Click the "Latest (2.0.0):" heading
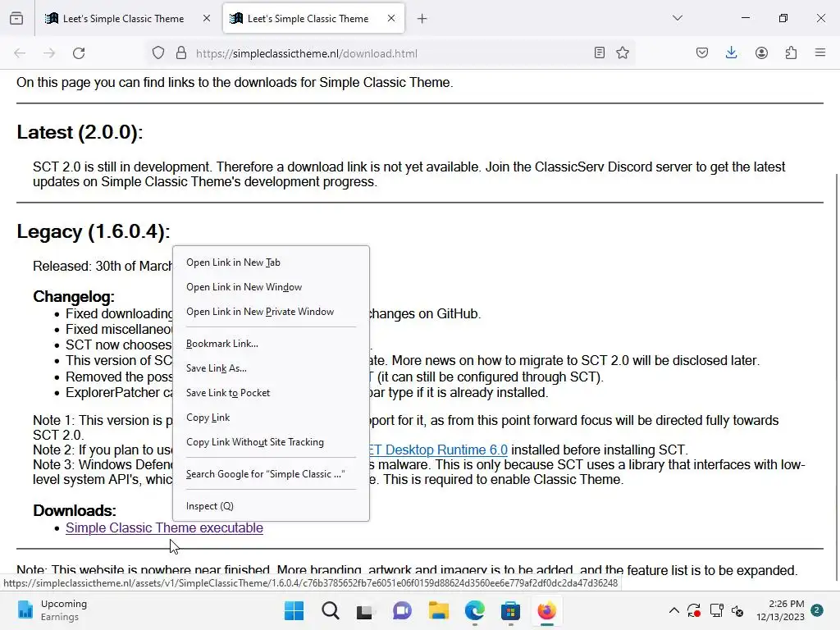Screen dimensions: 840x630 point(80,132)
